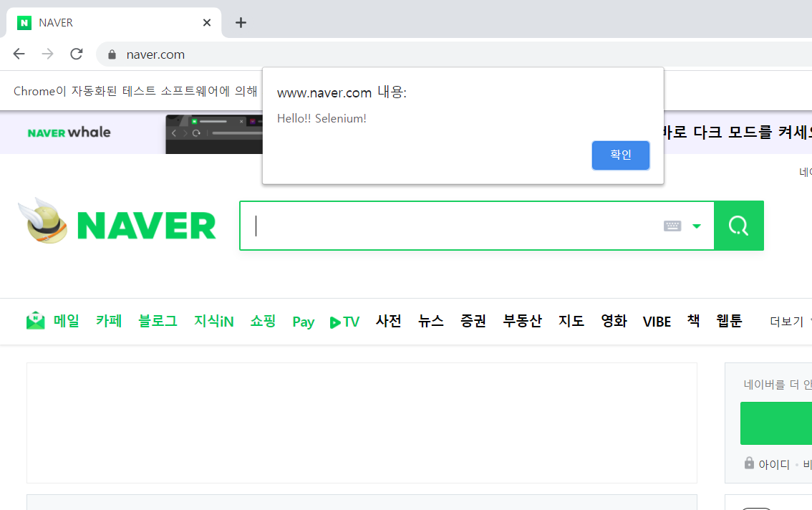Open the on-screen keyboard icon in search box
812x510 pixels.
pyautogui.click(x=672, y=226)
